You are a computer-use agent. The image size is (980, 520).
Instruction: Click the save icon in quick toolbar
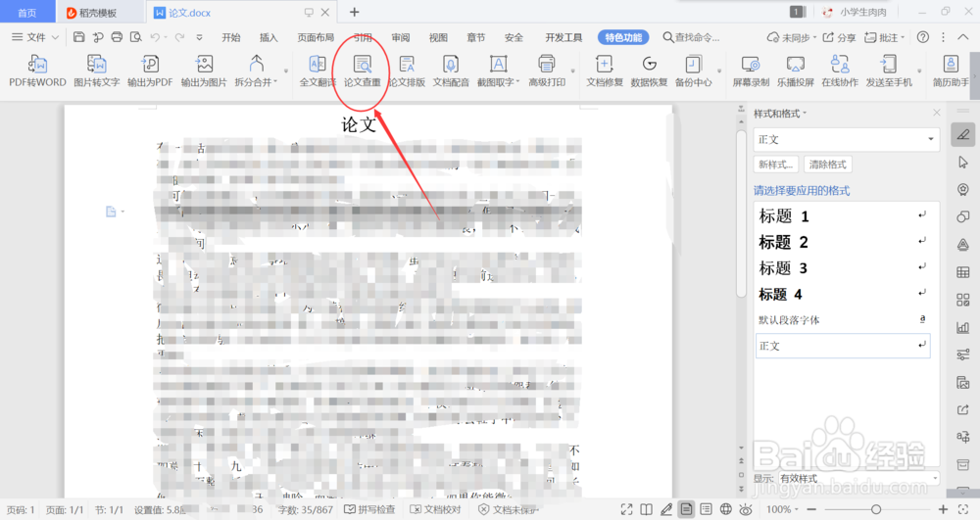coord(78,37)
